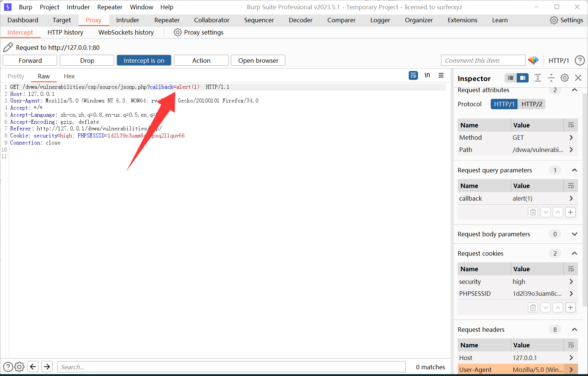This screenshot has height=376, width=588.
Task: Open Inspector settings gear
Action: pos(565,78)
